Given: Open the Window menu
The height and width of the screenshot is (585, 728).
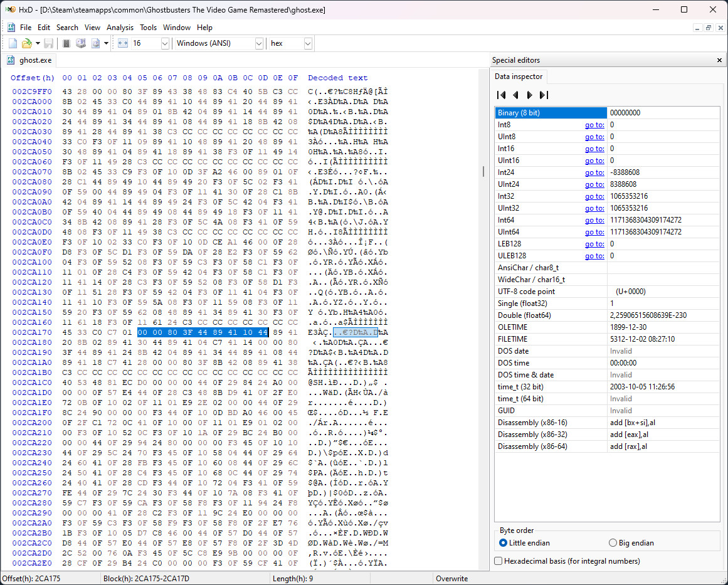Looking at the screenshot, I should click(x=176, y=28).
